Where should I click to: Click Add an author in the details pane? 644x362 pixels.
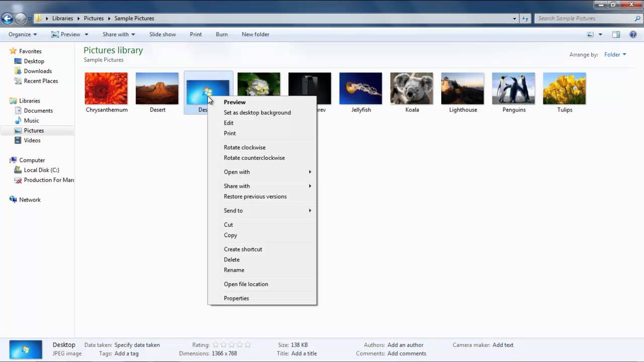click(x=406, y=345)
